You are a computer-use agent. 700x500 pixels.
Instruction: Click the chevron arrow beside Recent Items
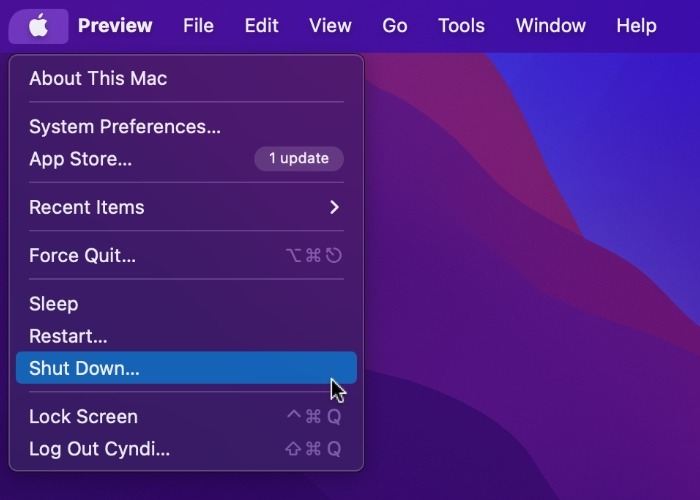point(334,207)
